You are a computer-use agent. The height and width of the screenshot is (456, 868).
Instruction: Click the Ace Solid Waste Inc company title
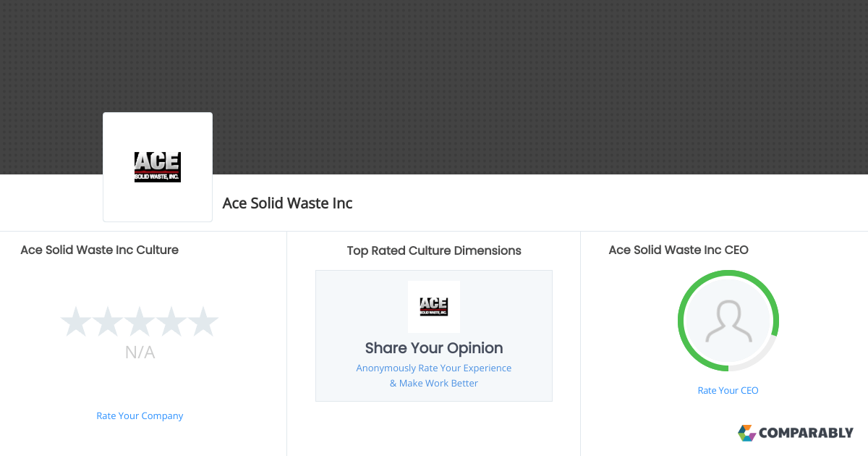[287, 203]
